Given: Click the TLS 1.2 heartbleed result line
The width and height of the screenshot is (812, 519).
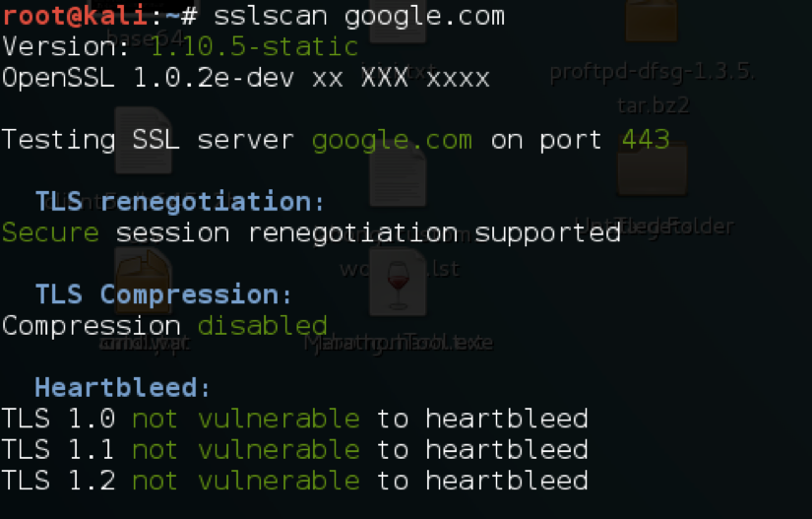Looking at the screenshot, I should click(295, 481).
